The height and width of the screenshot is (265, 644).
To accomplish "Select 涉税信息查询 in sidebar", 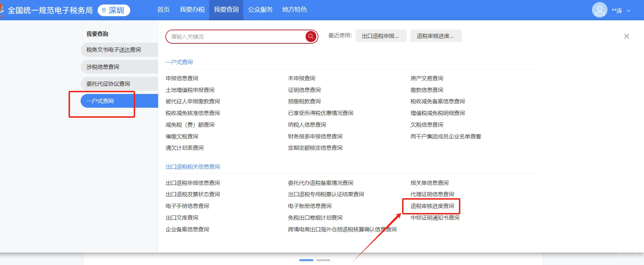I will point(119,67).
